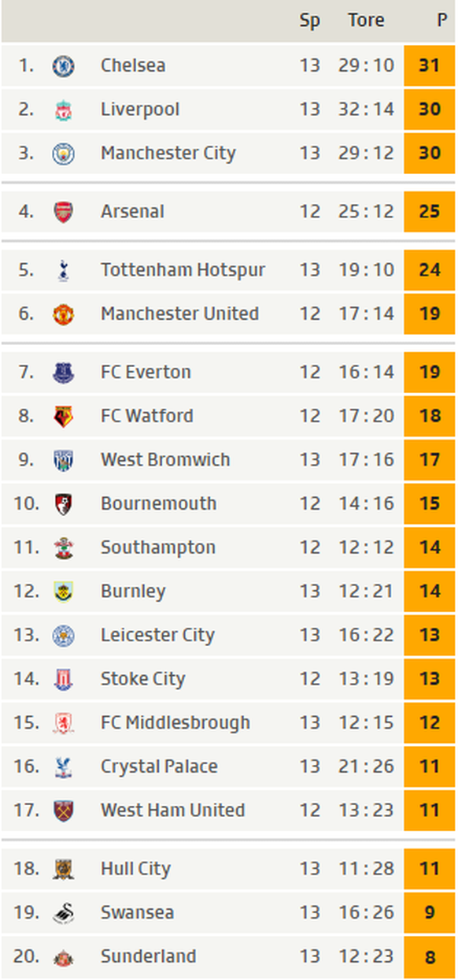Click Chelsea's orange 31 points cell

pos(430,65)
